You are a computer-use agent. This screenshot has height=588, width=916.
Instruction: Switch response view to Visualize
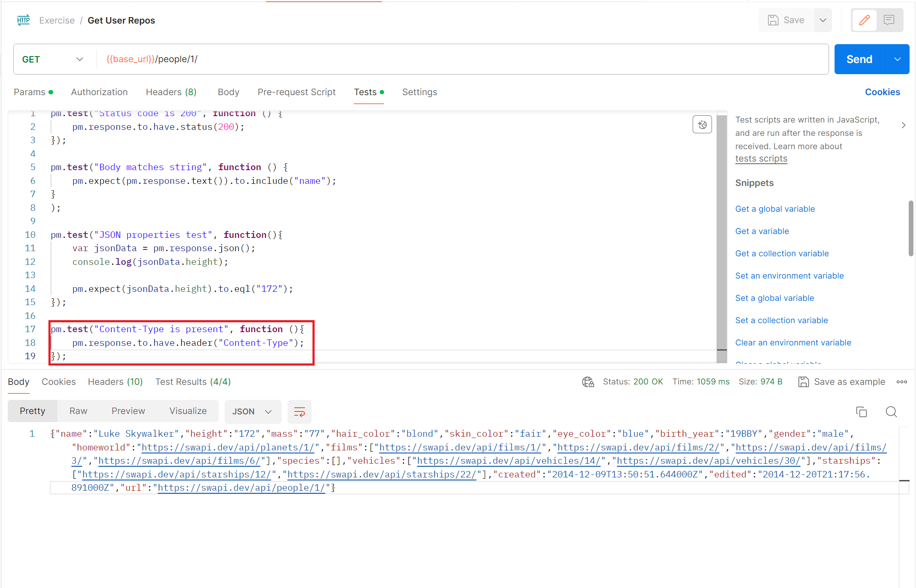(x=188, y=411)
